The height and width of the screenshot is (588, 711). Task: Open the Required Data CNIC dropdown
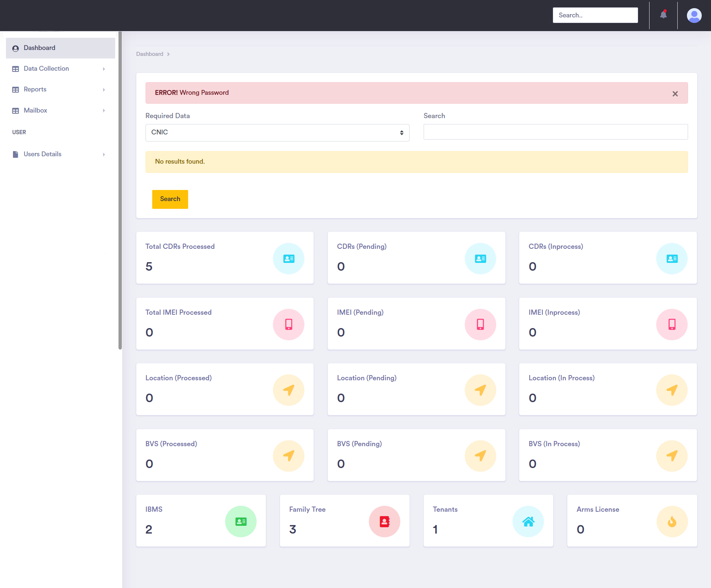277,133
